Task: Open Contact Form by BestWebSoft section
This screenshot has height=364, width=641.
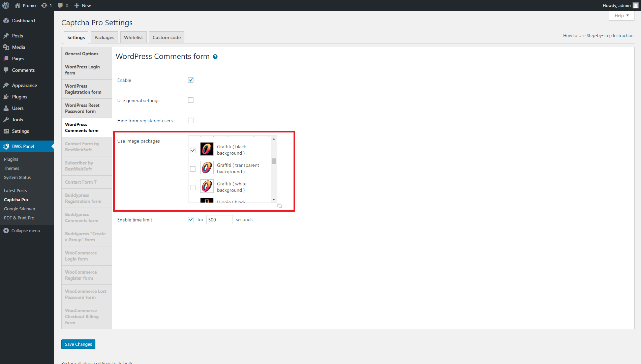Action: coord(87,147)
